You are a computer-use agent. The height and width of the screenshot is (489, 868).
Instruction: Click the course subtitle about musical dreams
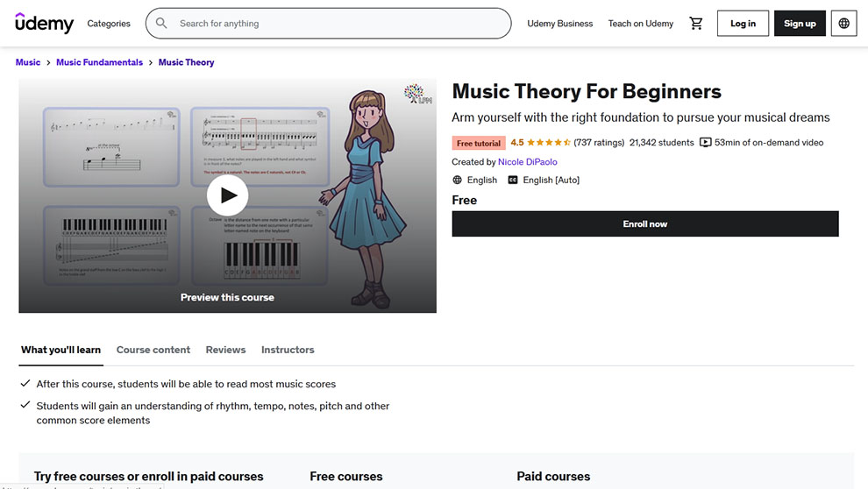641,117
